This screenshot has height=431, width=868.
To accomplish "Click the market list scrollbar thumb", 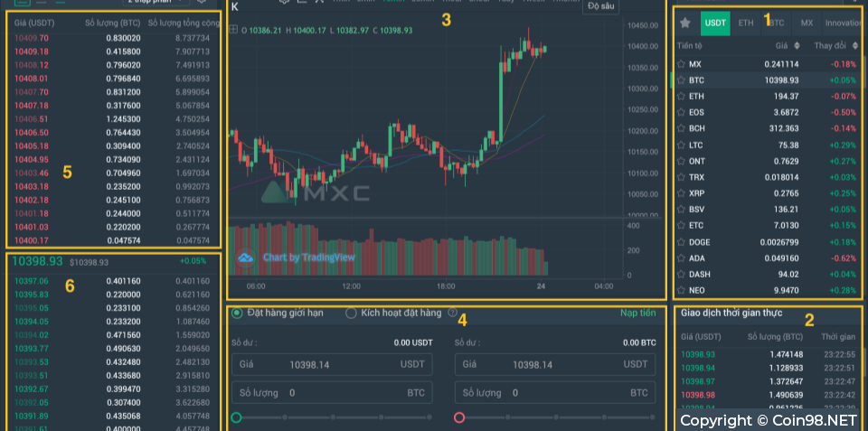I will pyautogui.click(x=864, y=71).
